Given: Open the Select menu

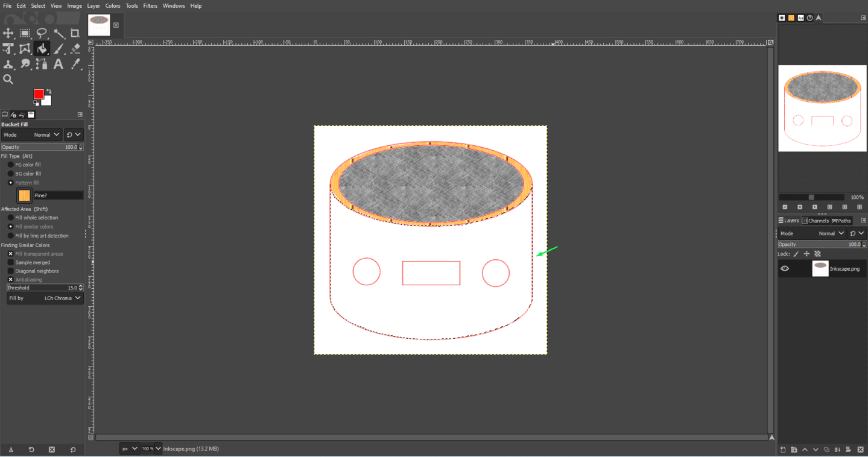Looking at the screenshot, I should tap(38, 5).
